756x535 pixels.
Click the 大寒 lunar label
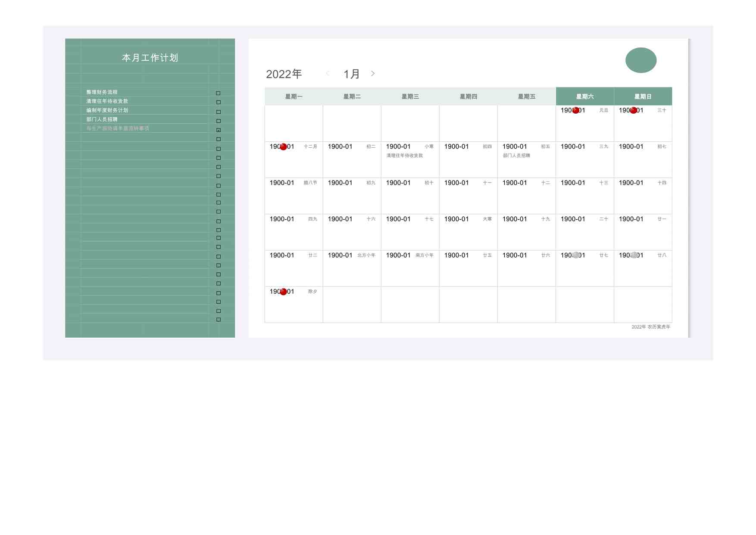click(x=487, y=219)
